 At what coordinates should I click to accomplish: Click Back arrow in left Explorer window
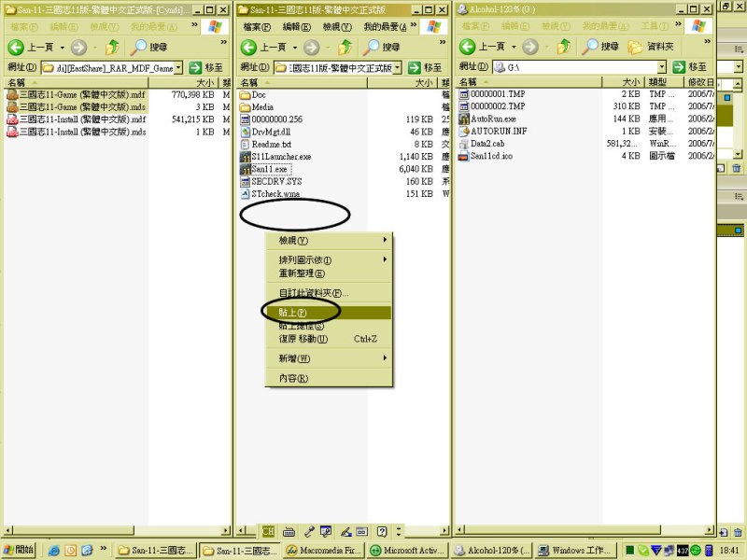pyautogui.click(x=16, y=47)
